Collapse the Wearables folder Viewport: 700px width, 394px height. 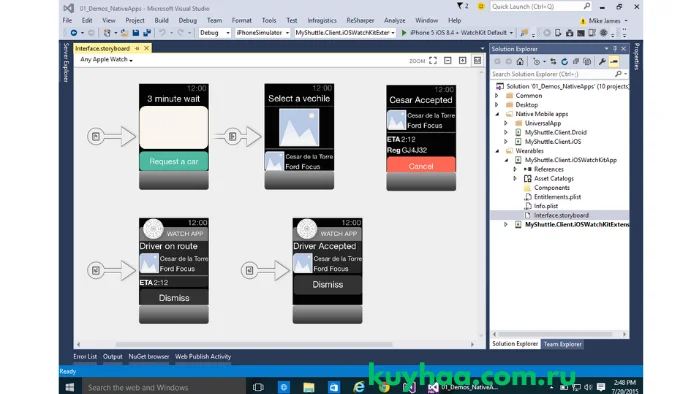click(497, 151)
